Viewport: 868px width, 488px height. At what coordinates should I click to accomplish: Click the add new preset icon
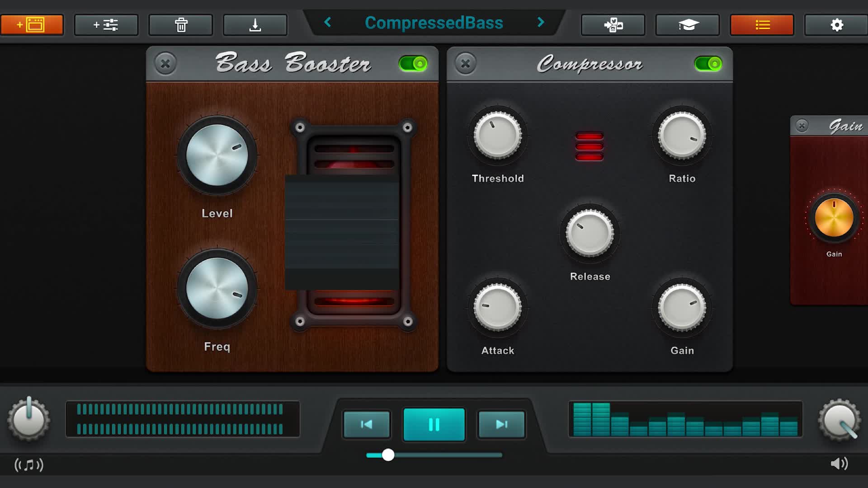[32, 24]
